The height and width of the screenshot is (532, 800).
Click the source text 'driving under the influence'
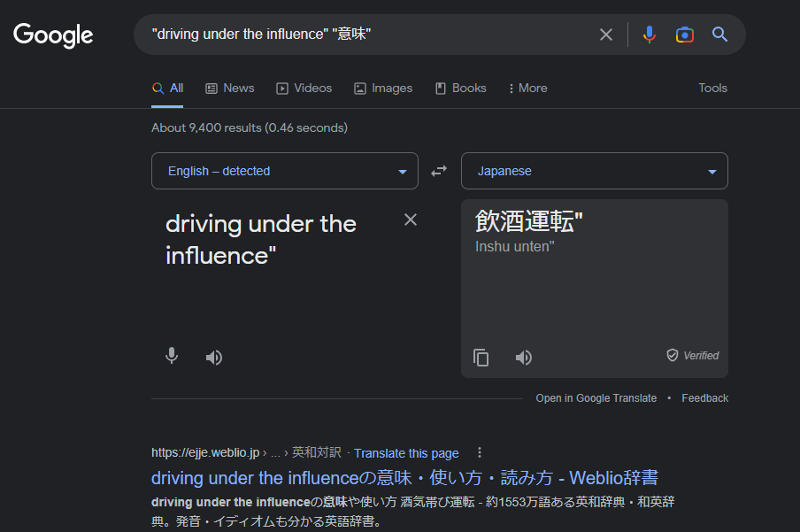[x=261, y=240]
